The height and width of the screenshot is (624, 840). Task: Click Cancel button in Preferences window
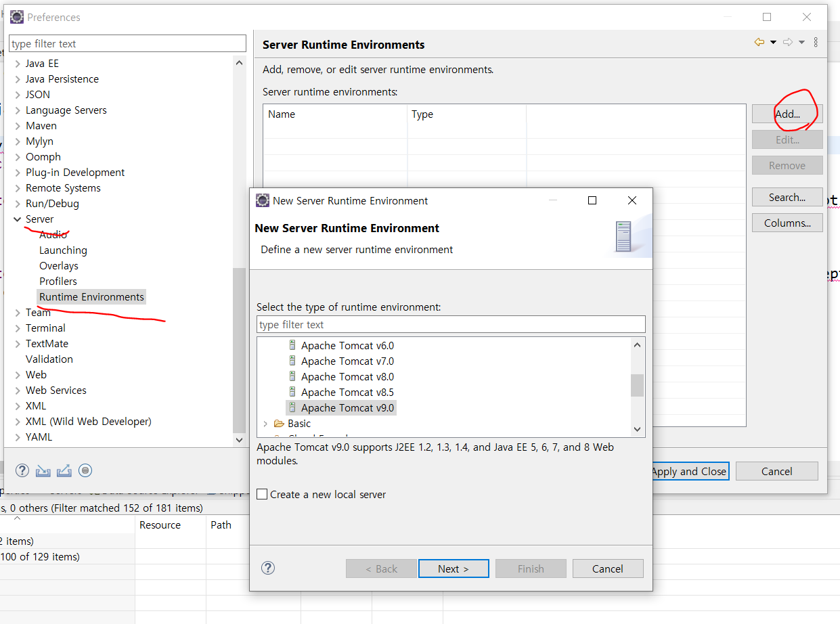[x=776, y=471]
